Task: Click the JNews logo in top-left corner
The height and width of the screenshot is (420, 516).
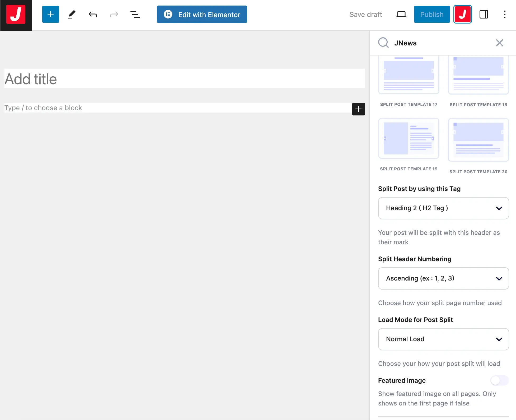Action: pos(16,15)
